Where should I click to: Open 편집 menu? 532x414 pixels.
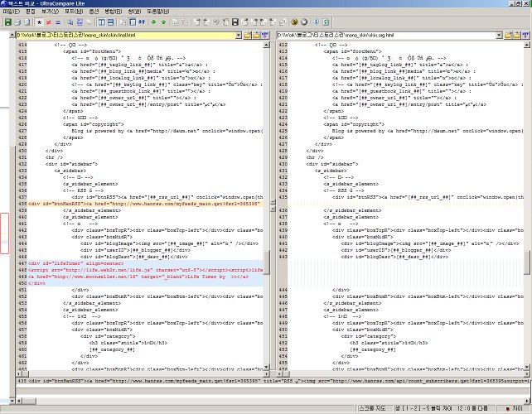[x=31, y=12]
